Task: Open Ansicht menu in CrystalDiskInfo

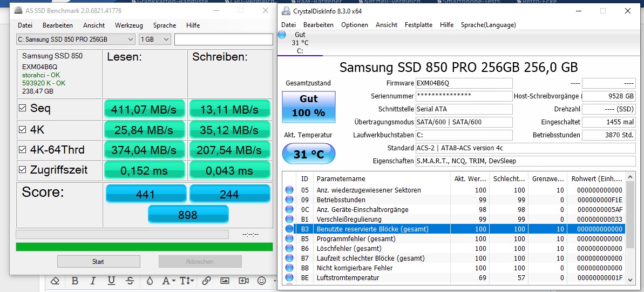Action: pos(387,25)
